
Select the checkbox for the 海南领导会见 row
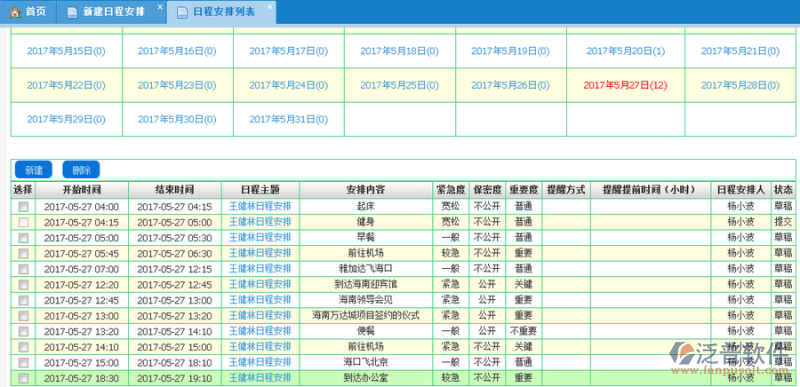pos(23,300)
